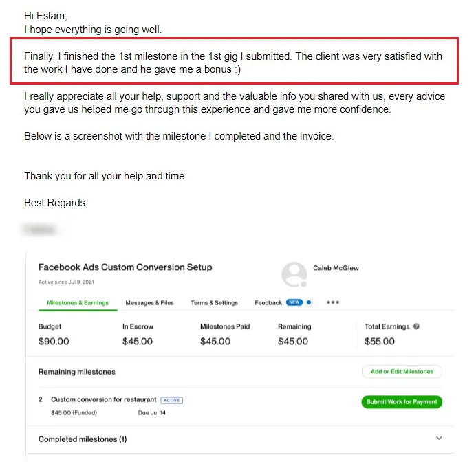Screen dimensions: 476x466
Task: Click the blue notification dot near Feedback
Action: 309,302
